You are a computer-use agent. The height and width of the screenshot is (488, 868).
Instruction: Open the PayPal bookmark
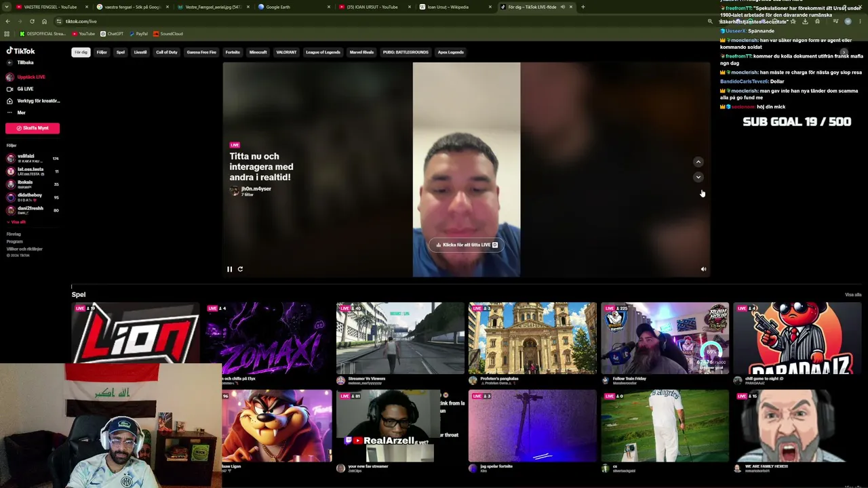tap(138, 34)
